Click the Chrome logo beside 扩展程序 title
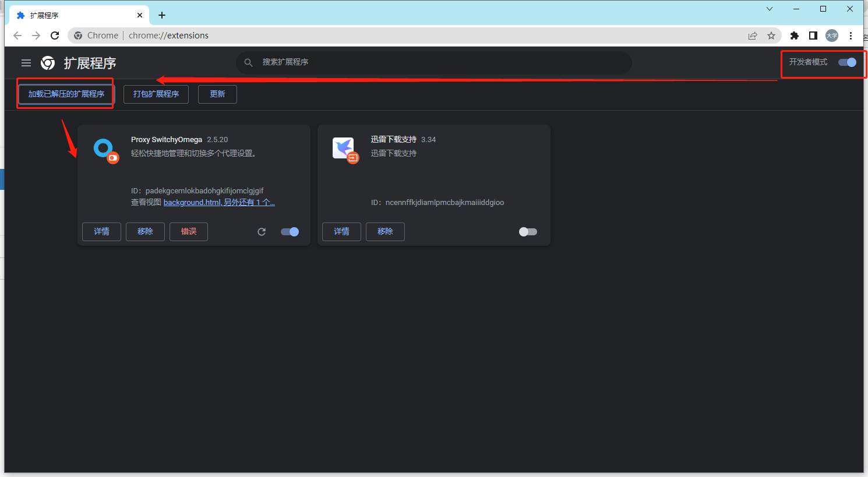This screenshot has width=868, height=477. pyautogui.click(x=48, y=63)
